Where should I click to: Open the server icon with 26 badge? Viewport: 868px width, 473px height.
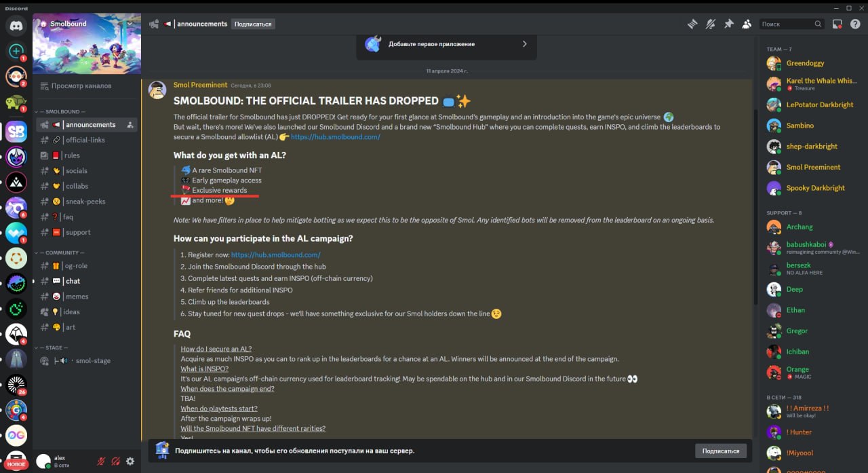pyautogui.click(x=16, y=384)
